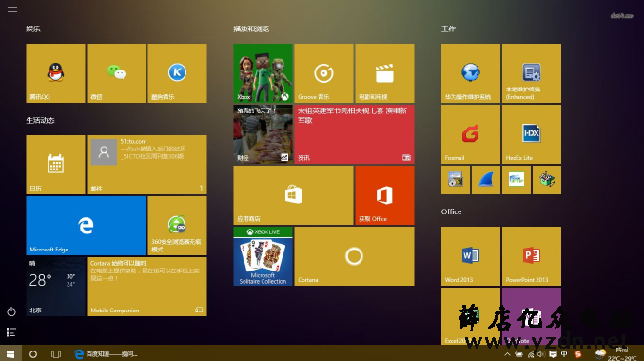The height and width of the screenshot is (361, 644).
Task: Launch PowerPoint 2013 tile
Action: [532, 255]
